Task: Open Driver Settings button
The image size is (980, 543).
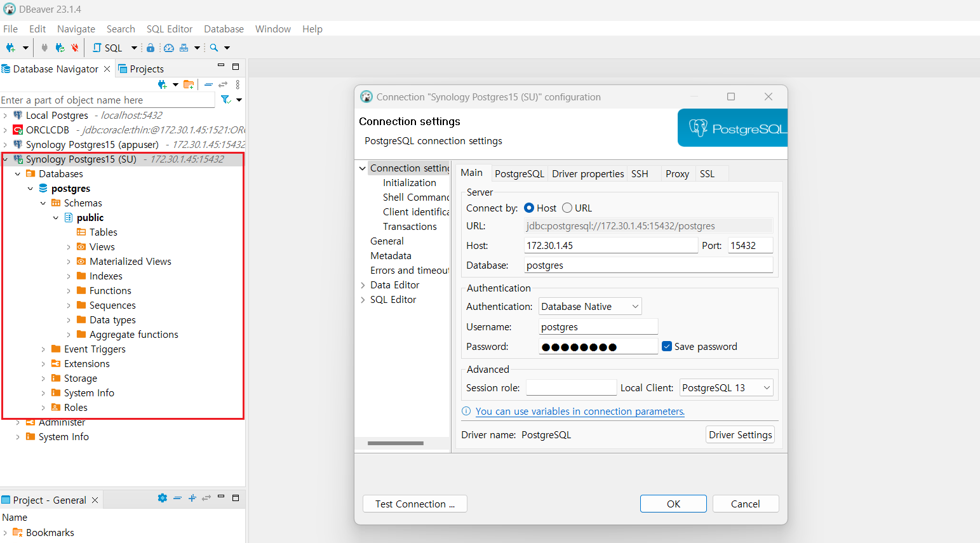Action: tap(740, 434)
